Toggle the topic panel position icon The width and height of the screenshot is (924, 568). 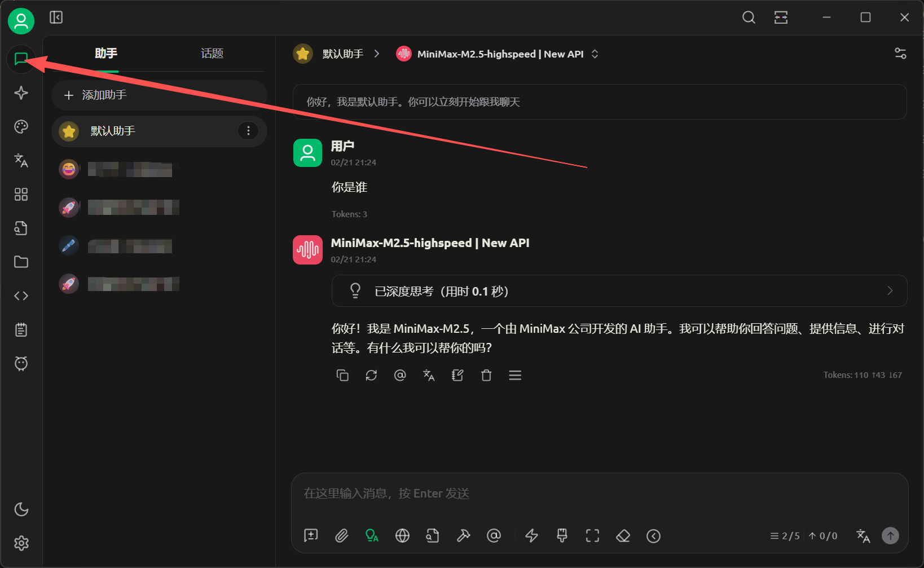pyautogui.click(x=781, y=17)
